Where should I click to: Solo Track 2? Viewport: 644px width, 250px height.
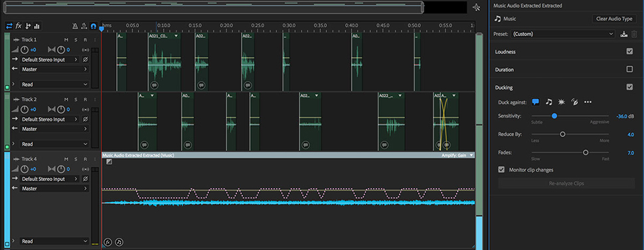click(76, 100)
